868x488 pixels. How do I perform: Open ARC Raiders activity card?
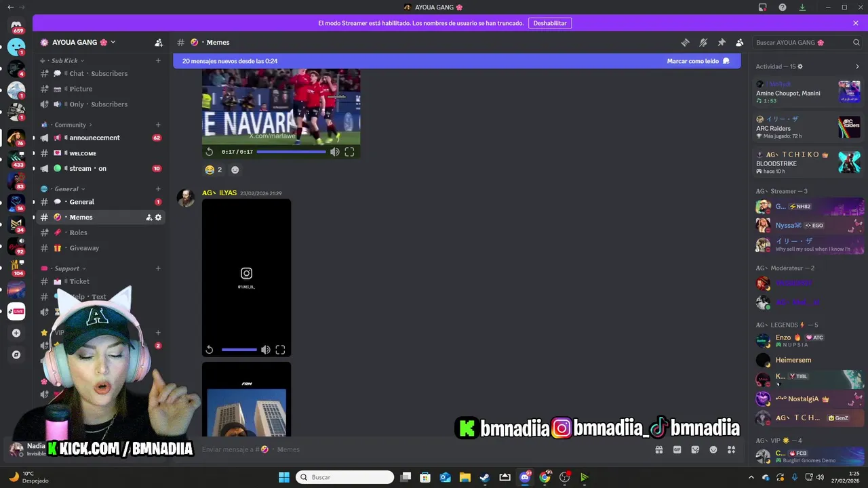coord(808,127)
